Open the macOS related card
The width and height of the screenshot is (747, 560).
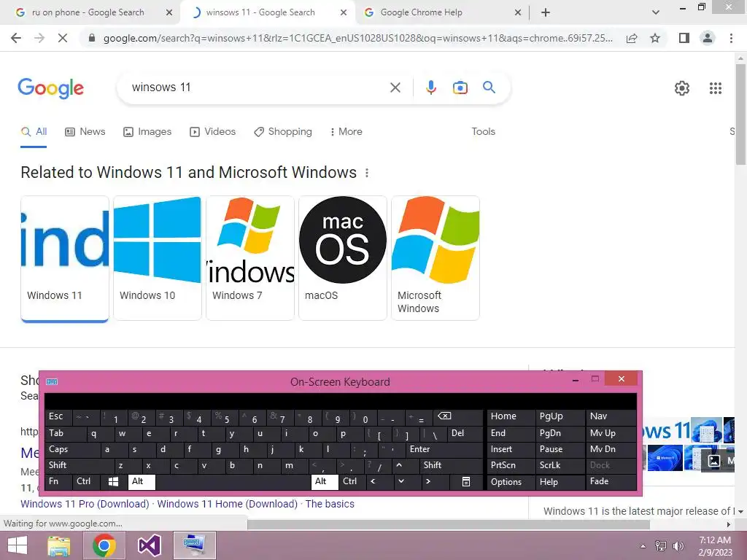point(343,257)
